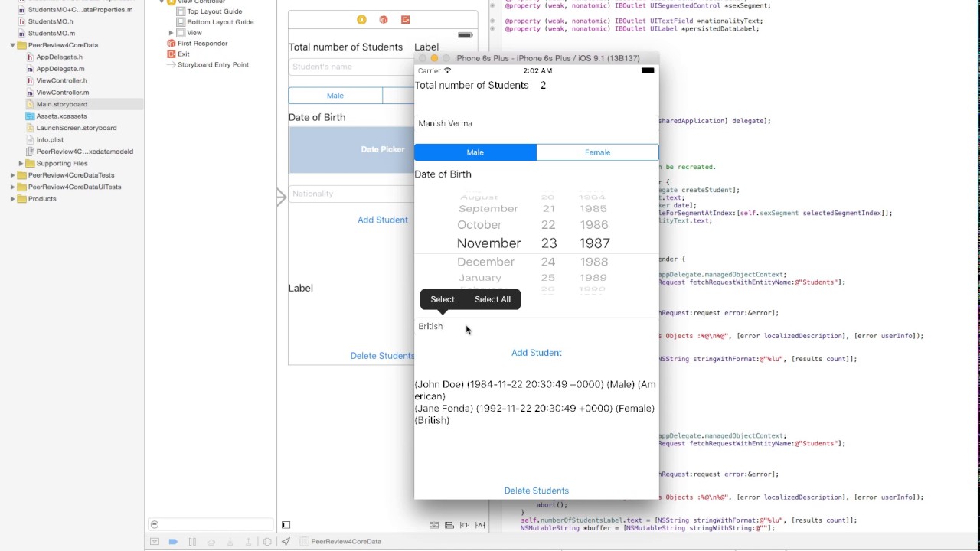
Task: Click the British nationality field
Action: click(x=536, y=326)
